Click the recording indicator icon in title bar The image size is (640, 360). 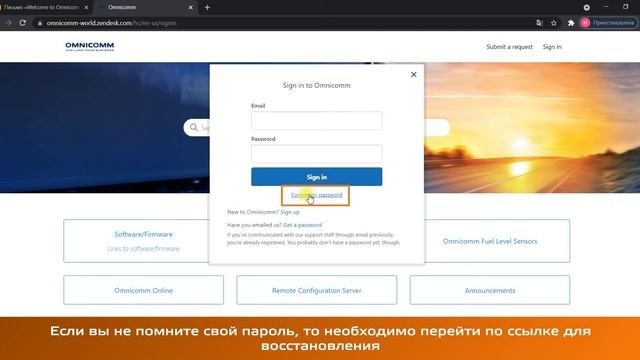[x=587, y=7]
